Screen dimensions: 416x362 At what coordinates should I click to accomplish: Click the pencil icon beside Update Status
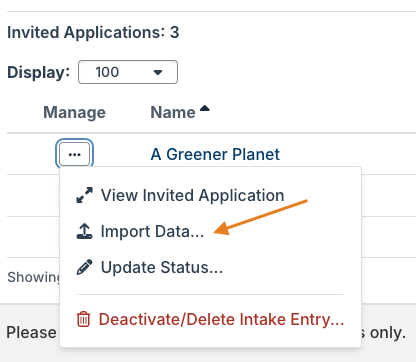(x=84, y=267)
